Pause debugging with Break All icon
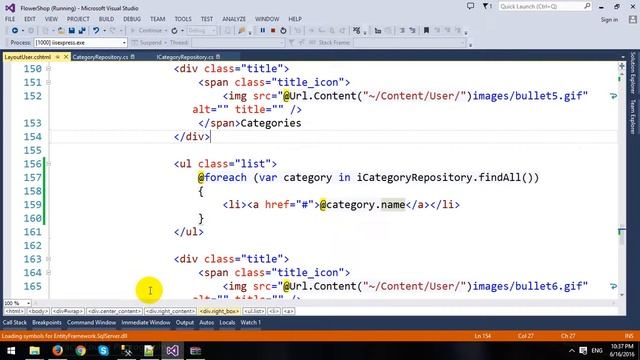 (x=262, y=31)
